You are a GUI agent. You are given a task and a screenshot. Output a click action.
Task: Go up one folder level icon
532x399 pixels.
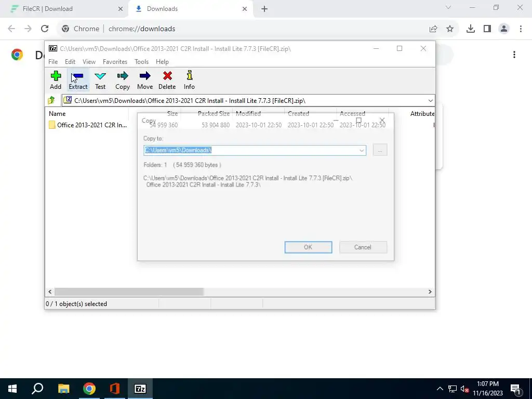click(x=51, y=100)
